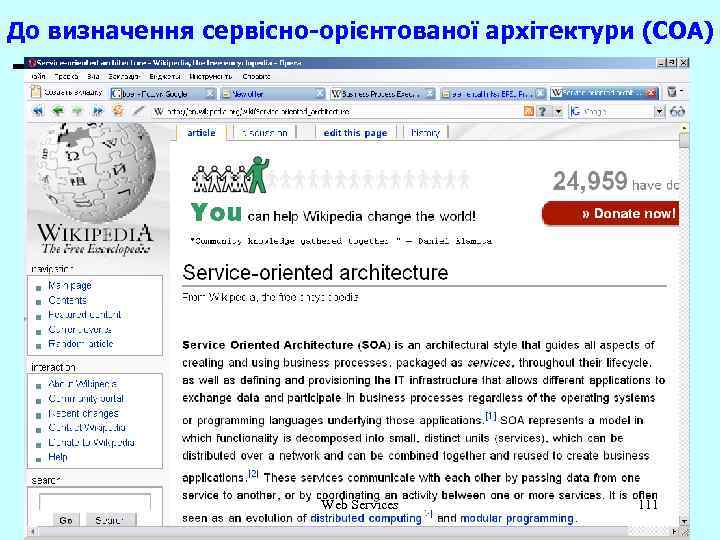This screenshot has width=720, height=540.
Task: Click the Wikipedia sidebar search box
Action: pyautogui.click(x=95, y=502)
